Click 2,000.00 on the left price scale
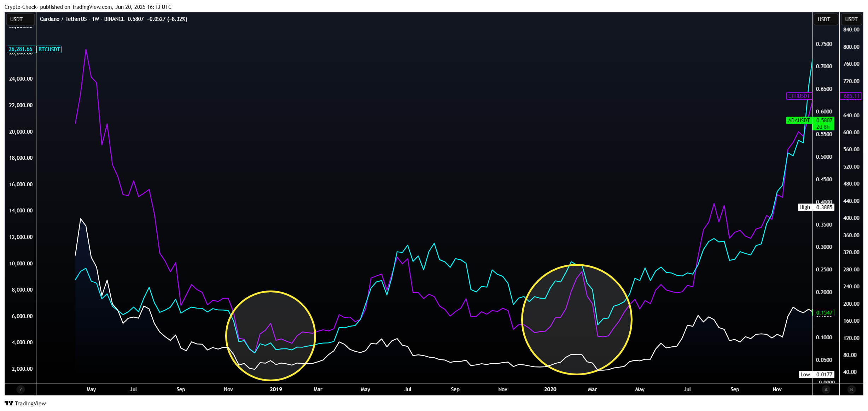Image resolution: width=868 pixels, height=411 pixels. [x=22, y=369]
